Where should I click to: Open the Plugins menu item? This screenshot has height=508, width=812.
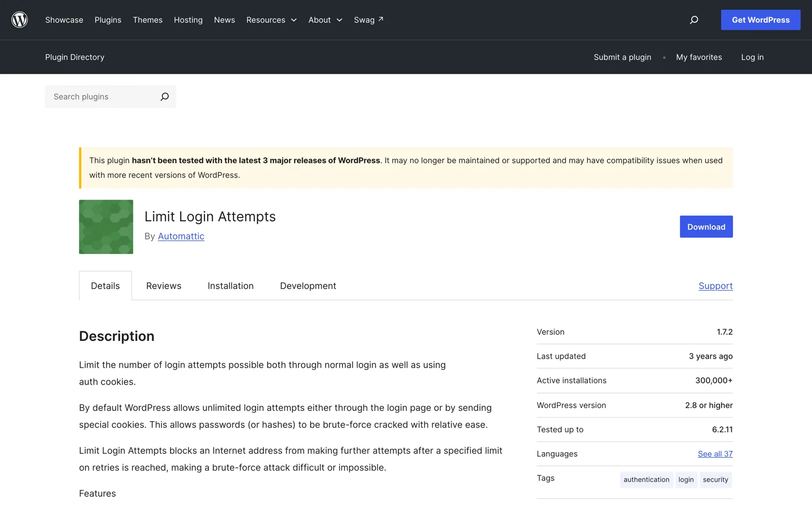tap(108, 20)
